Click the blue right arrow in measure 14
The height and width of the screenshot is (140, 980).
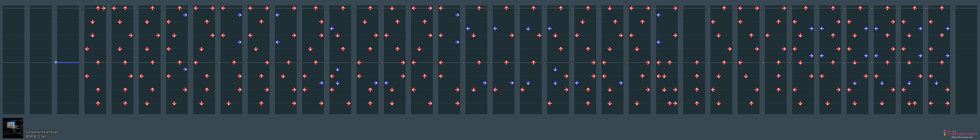click(185, 69)
